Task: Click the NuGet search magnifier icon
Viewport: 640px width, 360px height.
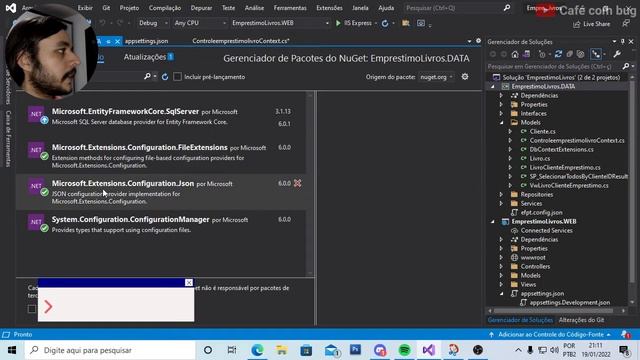Action: [x=147, y=77]
